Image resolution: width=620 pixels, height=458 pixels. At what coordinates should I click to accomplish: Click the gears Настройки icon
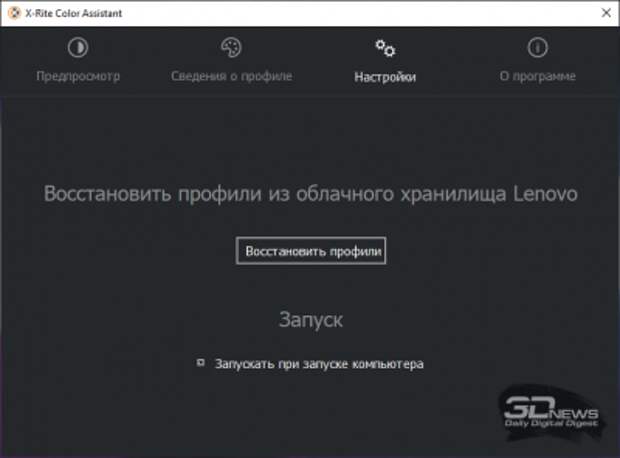385,48
